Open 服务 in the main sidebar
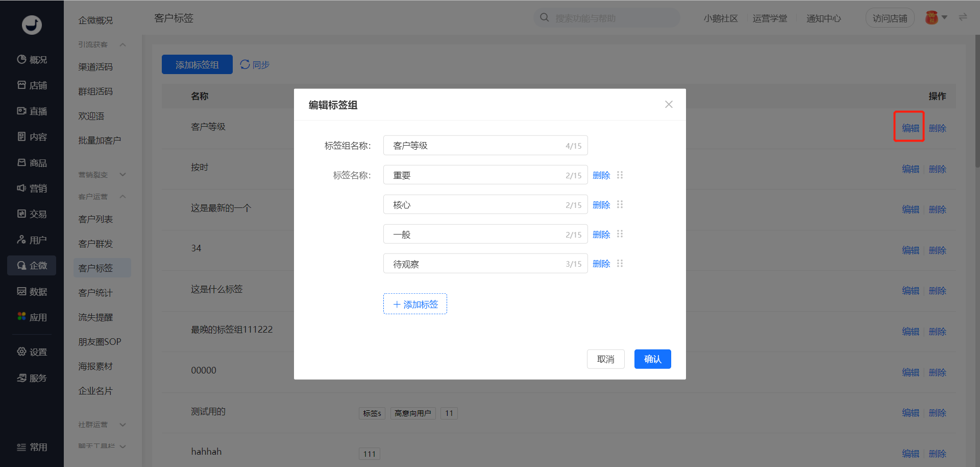Screen dimensions: 980x467 (32, 378)
